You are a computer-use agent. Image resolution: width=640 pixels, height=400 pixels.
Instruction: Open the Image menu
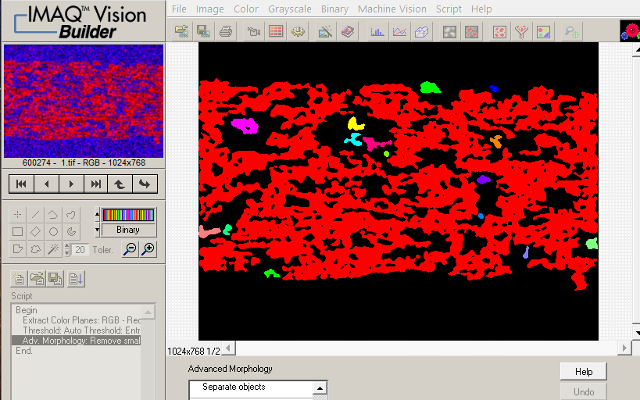click(210, 9)
